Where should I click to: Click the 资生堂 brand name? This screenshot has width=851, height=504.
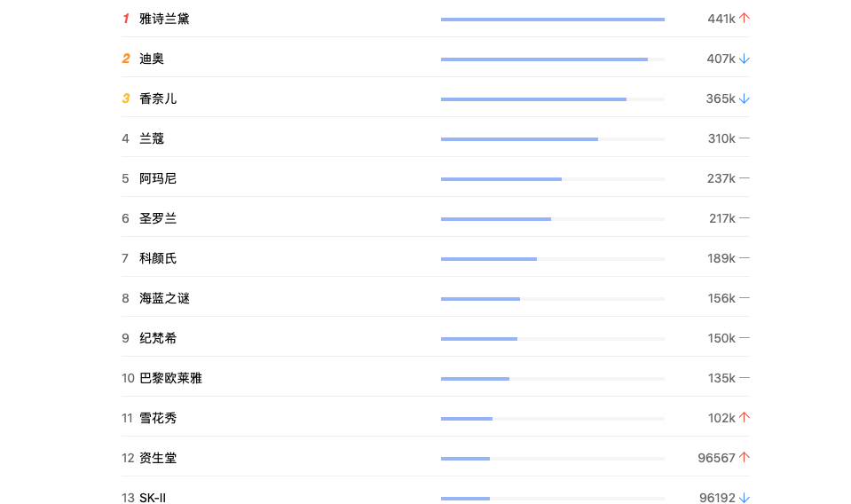158,458
